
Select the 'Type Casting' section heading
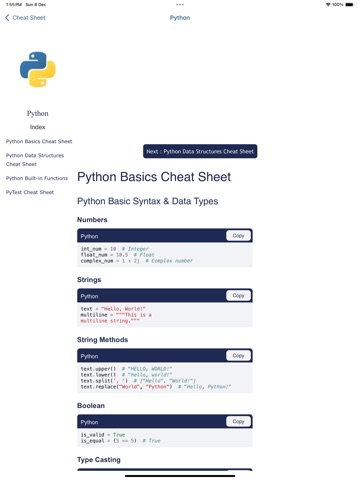(x=99, y=460)
